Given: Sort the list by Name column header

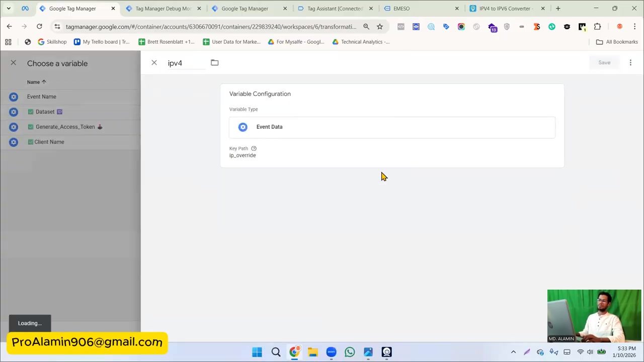Looking at the screenshot, I should (x=36, y=82).
